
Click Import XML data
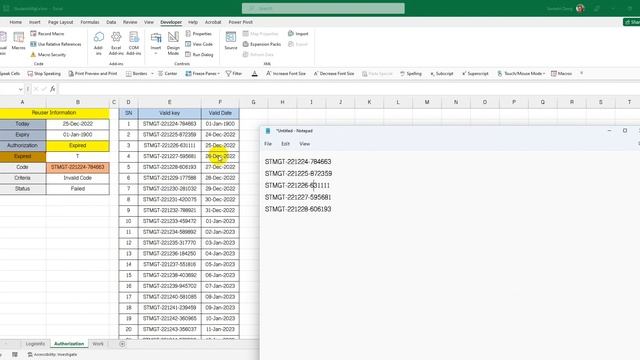[x=298, y=33]
